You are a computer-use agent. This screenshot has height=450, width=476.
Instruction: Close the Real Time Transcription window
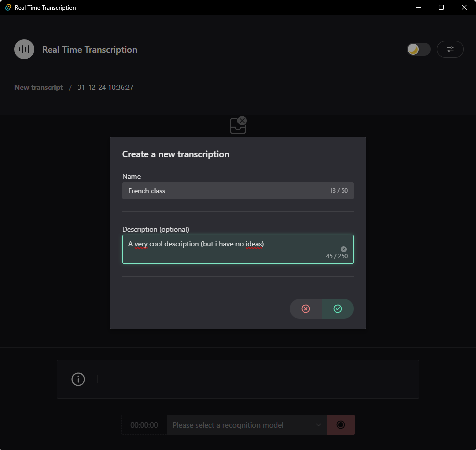(464, 8)
